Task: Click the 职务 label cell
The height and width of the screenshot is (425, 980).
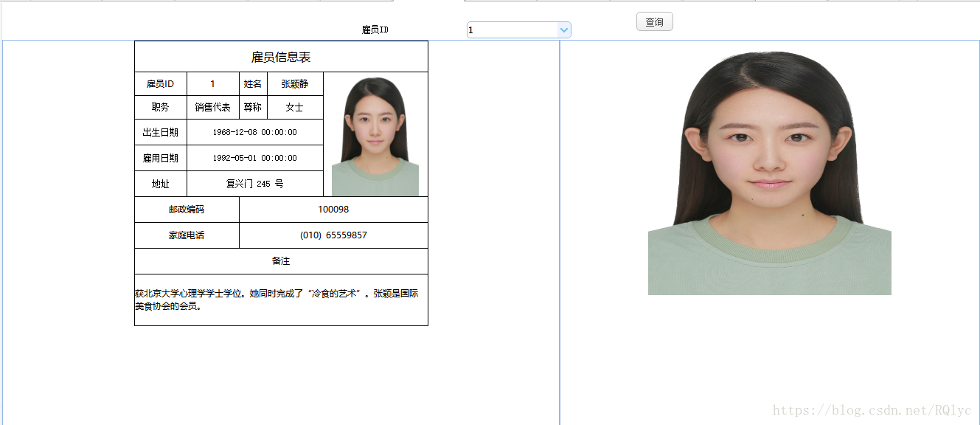Action: point(161,108)
